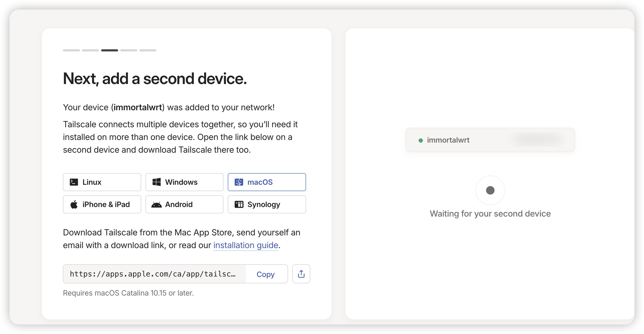This screenshot has height=334, width=644.
Task: Click the share link icon
Action: point(301,274)
